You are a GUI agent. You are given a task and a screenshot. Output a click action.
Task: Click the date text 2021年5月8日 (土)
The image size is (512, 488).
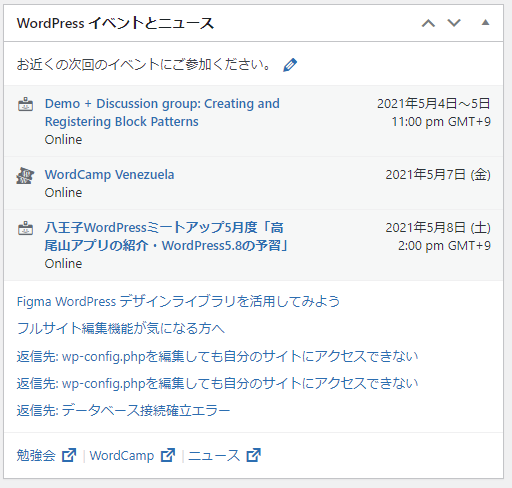point(438,228)
